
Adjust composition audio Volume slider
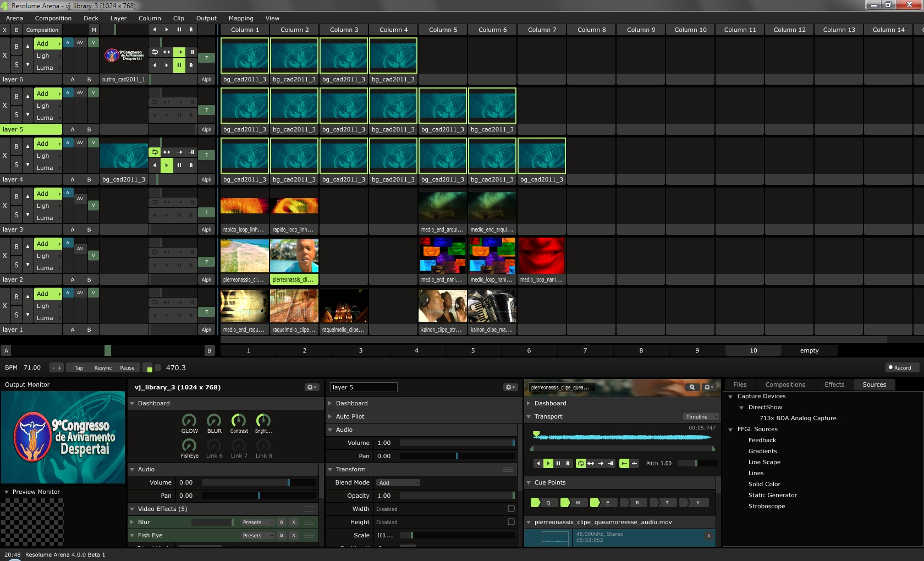point(259,482)
